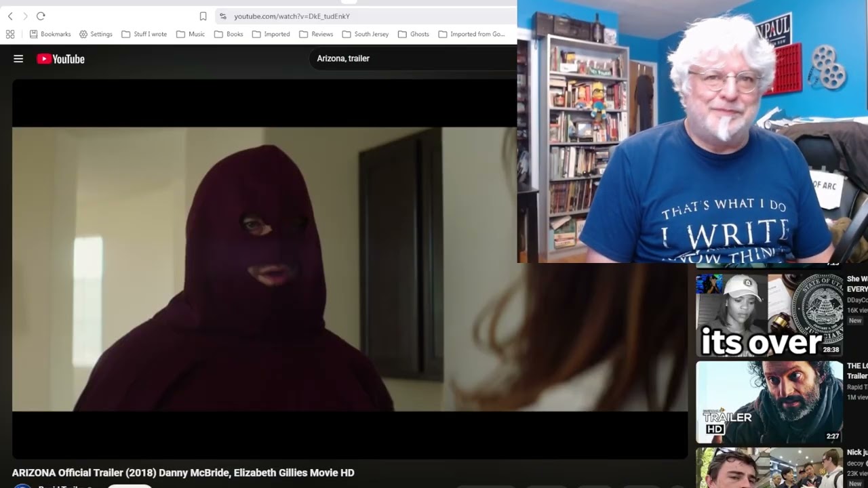Viewport: 868px width, 488px height.
Task: Open Settings from the bookmarks bar
Action: 96,34
